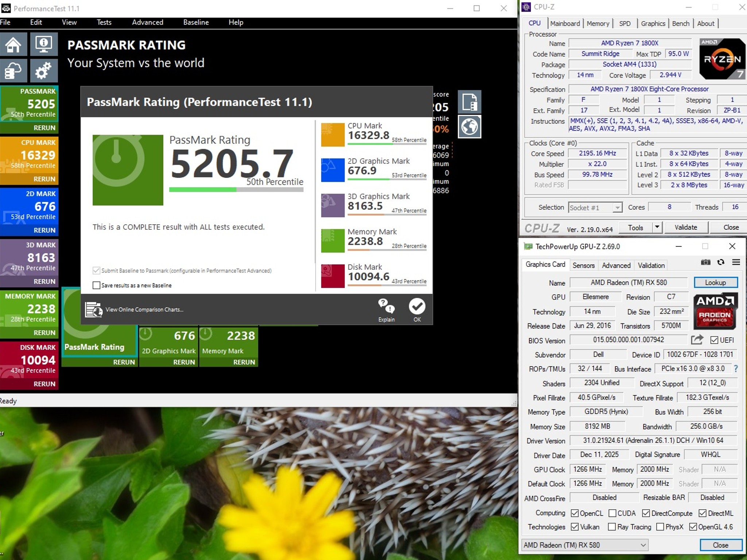The height and width of the screenshot is (560, 747).
Task: Take a GPU-Z screenshot with the camera icon
Action: (x=706, y=262)
